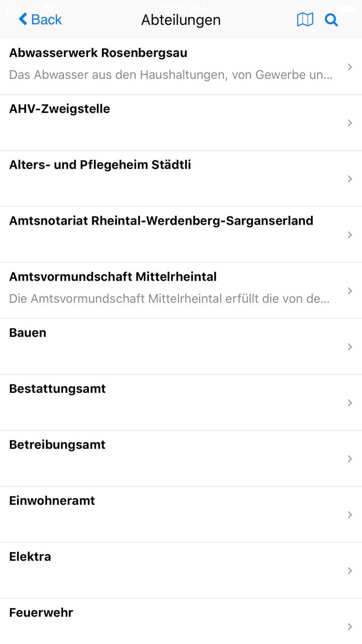This screenshot has height=644, width=362.
Task: Tap the Back navigation button
Action: click(40, 19)
